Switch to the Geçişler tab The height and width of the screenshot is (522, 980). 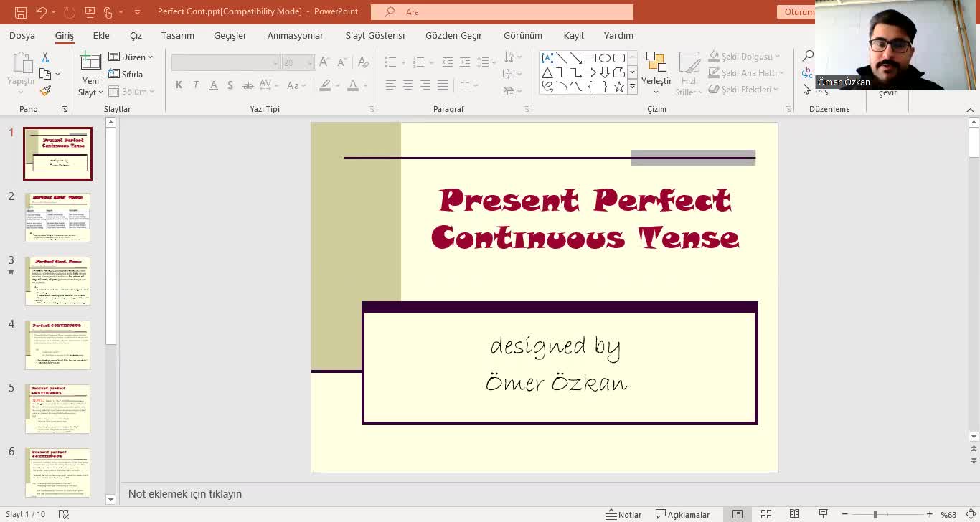230,35
